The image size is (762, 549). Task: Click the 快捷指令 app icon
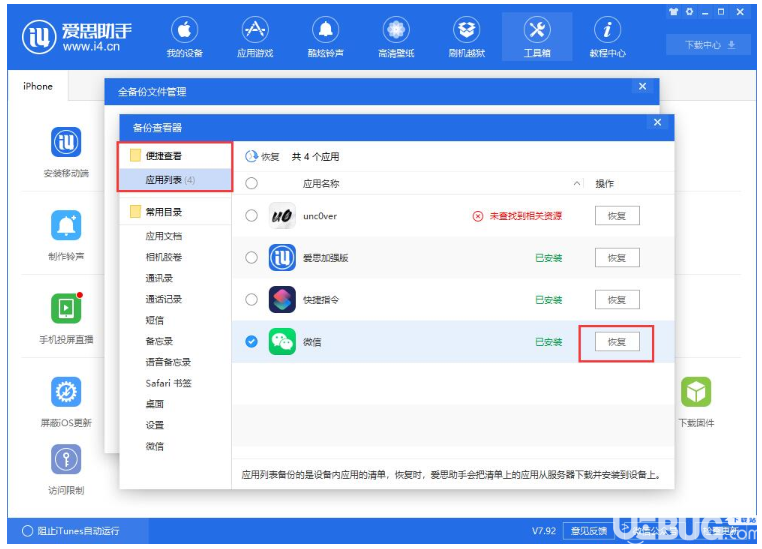pos(282,299)
